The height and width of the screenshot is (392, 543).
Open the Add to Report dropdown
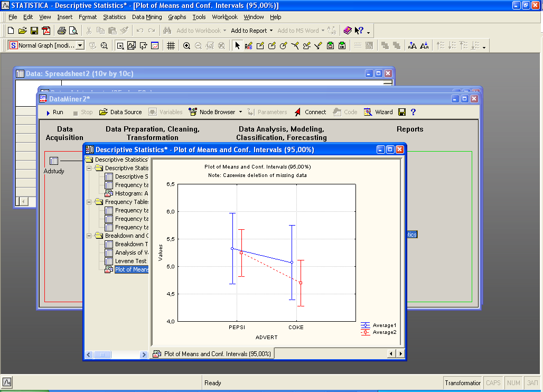(x=271, y=31)
